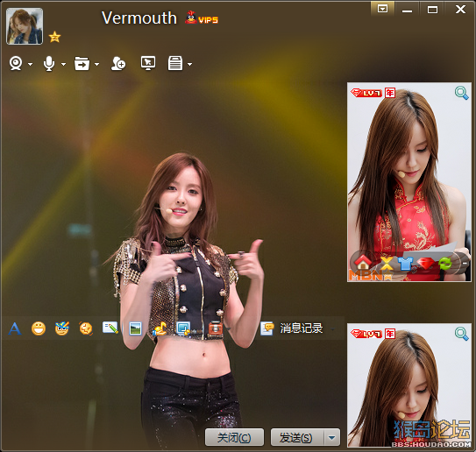Open the smiley emoticon picker
This screenshot has width=476, height=452.
coord(39,328)
